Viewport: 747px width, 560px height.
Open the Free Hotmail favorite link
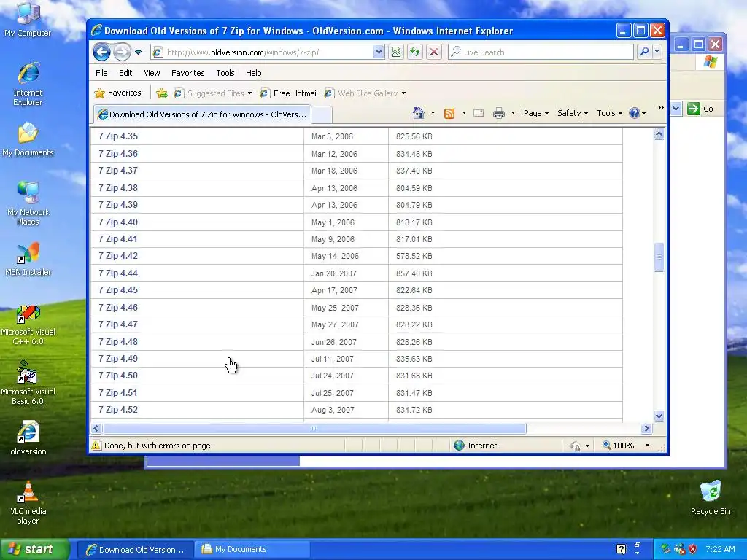(289, 93)
